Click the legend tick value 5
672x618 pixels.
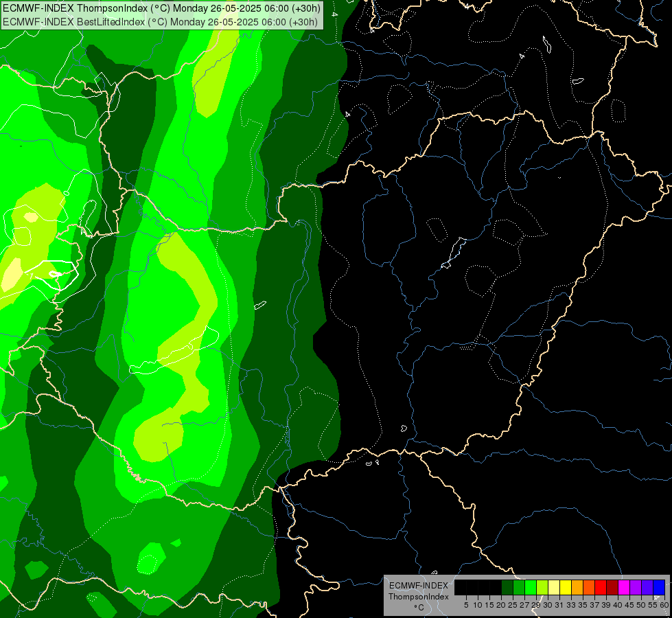coord(466,605)
